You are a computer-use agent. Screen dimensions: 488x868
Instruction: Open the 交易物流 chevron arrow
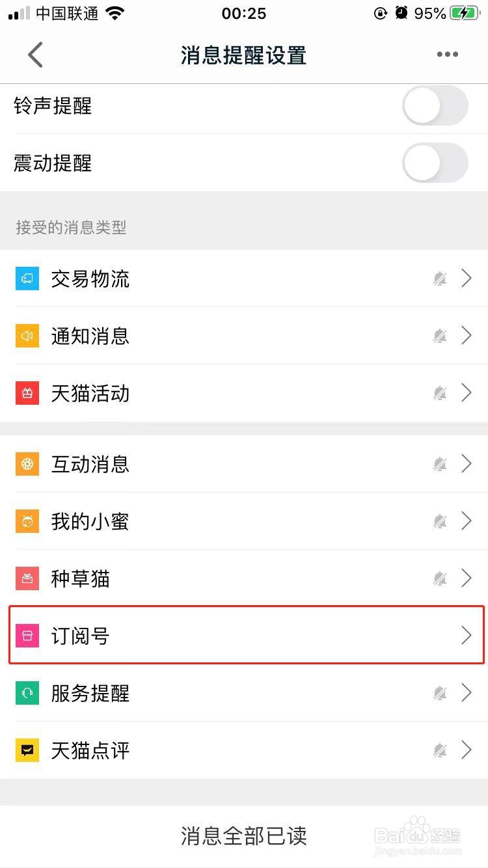466,278
